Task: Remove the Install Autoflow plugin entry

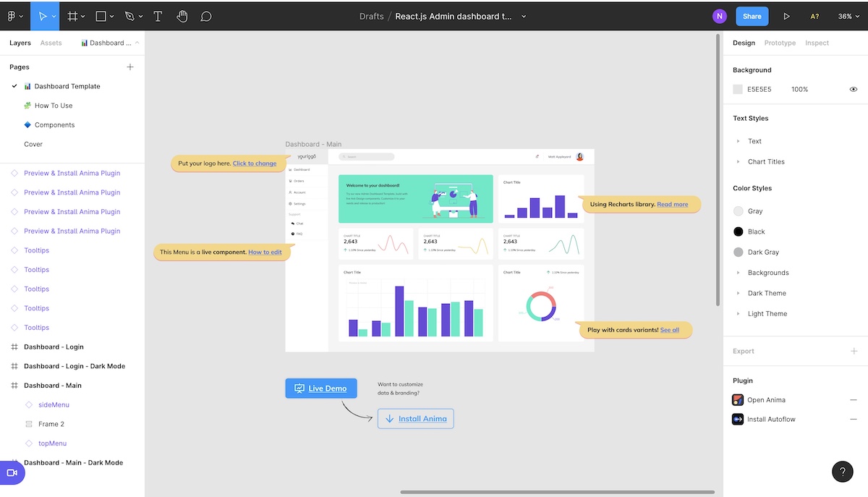Action: point(854,420)
